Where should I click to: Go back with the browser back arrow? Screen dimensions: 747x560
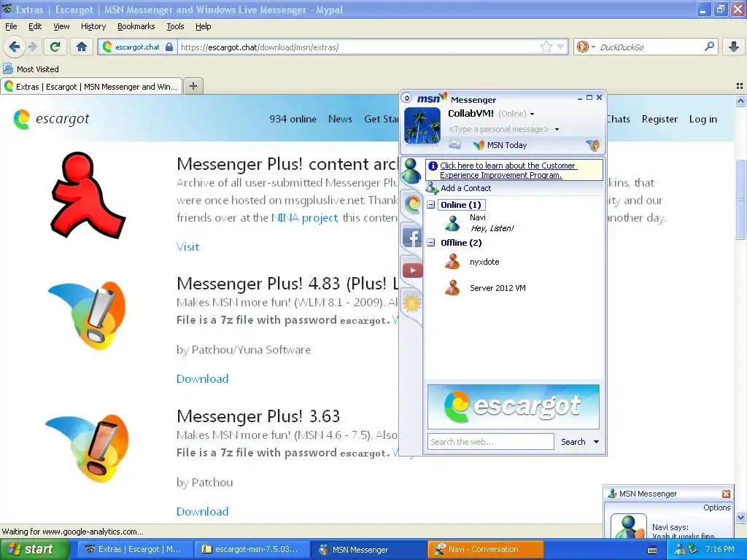tap(15, 47)
